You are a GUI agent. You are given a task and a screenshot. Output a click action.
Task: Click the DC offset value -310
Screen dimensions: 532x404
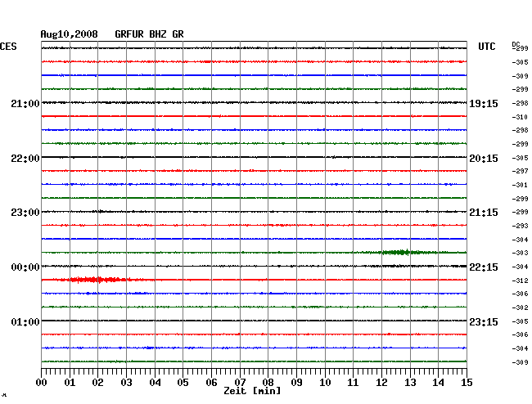520,117
